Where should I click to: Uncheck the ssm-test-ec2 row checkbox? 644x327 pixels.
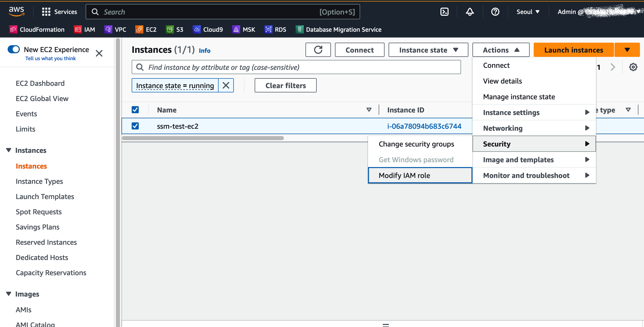(x=135, y=126)
